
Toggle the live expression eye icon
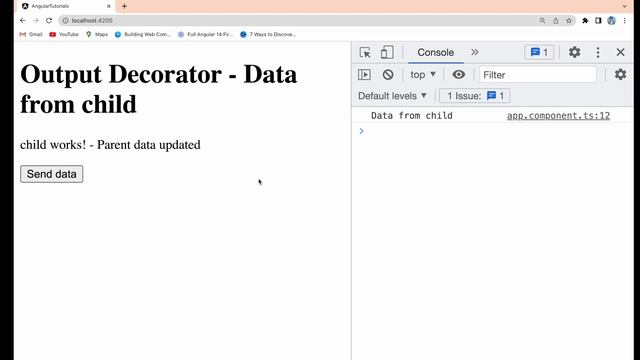coord(458,75)
